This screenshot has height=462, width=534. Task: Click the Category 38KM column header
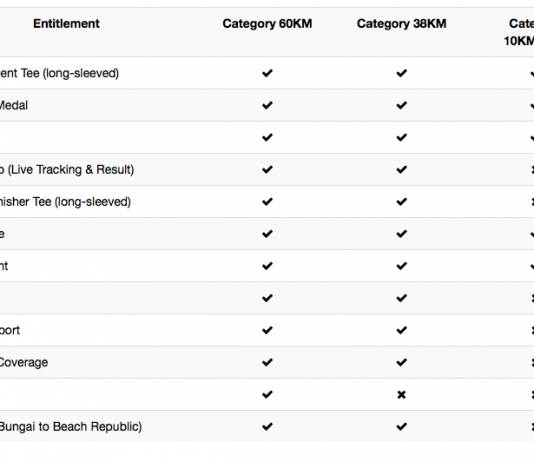coord(402,24)
